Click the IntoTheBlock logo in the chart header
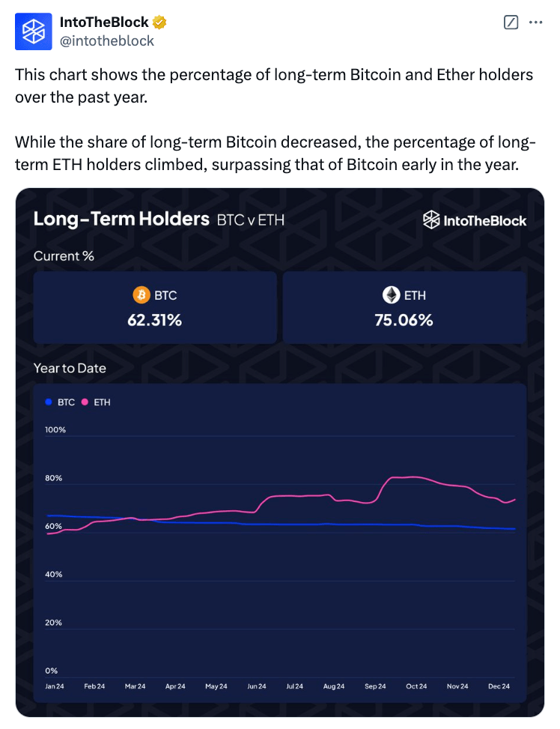This screenshot has height=729, width=560. [475, 220]
